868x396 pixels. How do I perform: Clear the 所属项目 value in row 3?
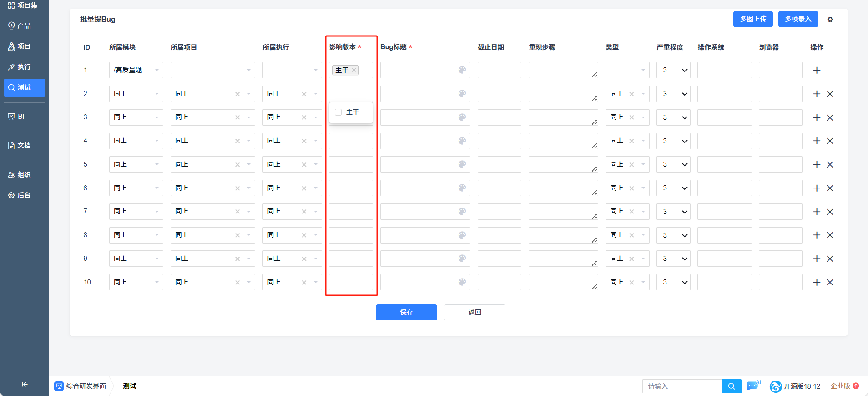[237, 117]
